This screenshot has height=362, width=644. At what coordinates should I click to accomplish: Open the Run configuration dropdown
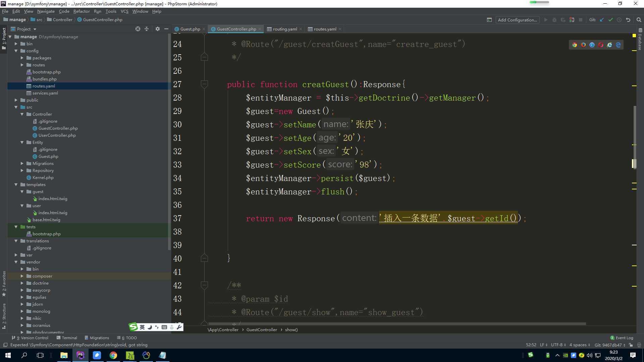pyautogui.click(x=517, y=19)
